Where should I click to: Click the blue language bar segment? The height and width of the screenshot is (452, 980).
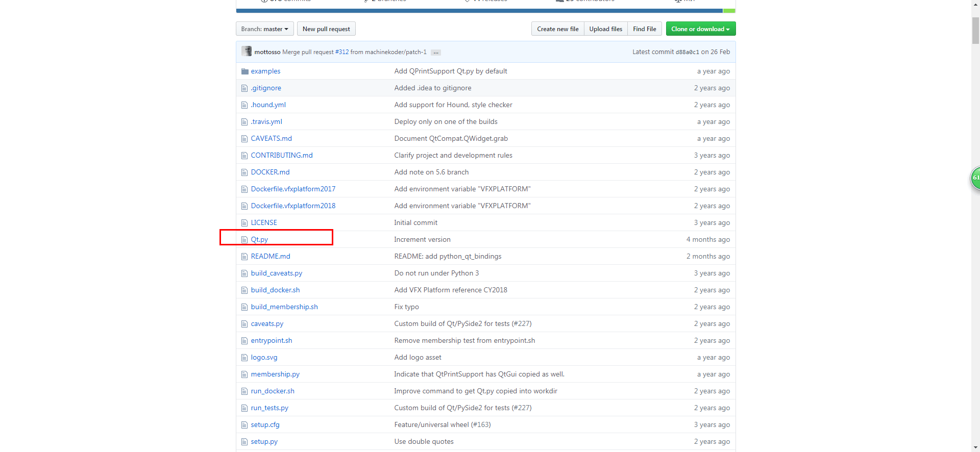479,11
